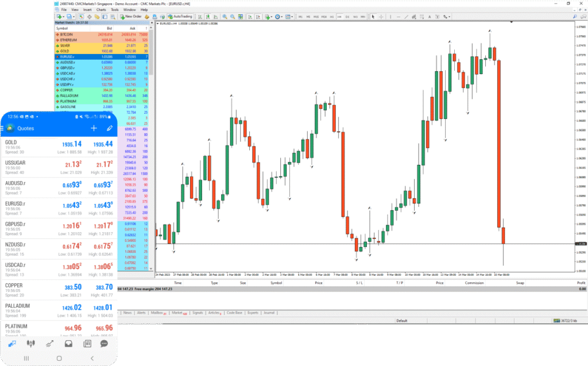Tap the pencil edit icon in Quotes
This screenshot has width=588, height=366.
(x=110, y=128)
